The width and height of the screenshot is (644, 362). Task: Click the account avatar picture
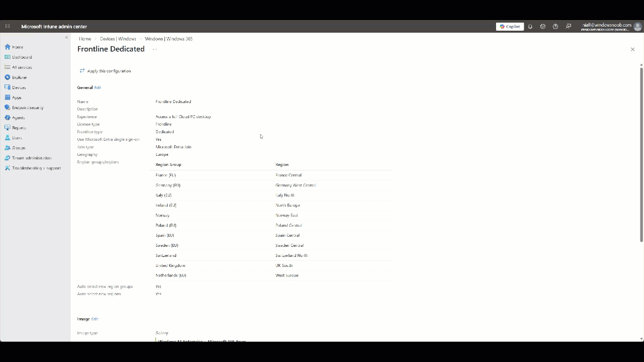637,27
